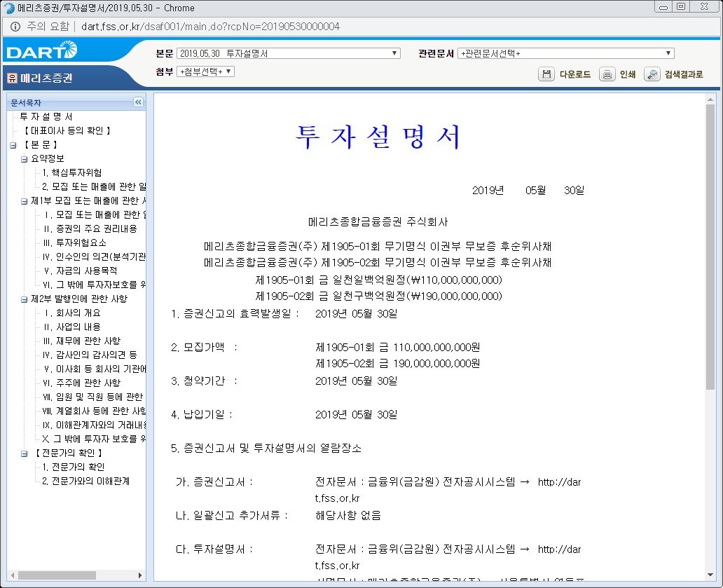Collapse the 【전문가의 확인】 node

24,453
